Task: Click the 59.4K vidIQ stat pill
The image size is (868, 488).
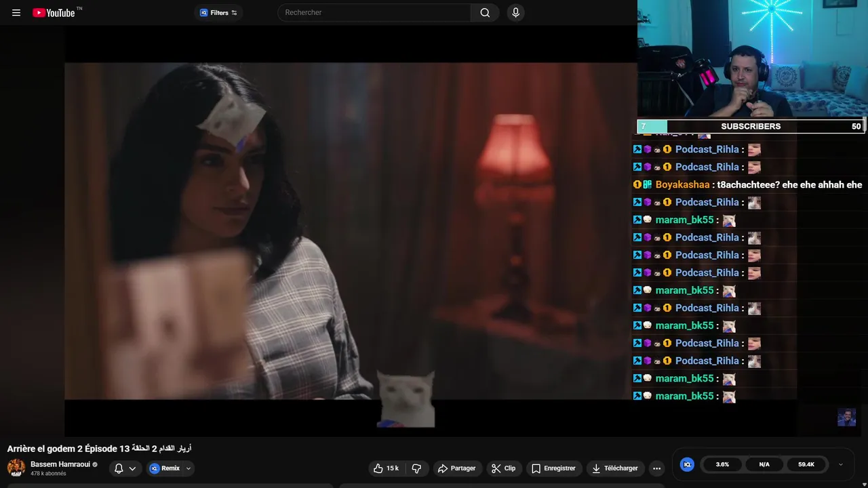Action: [806, 464]
